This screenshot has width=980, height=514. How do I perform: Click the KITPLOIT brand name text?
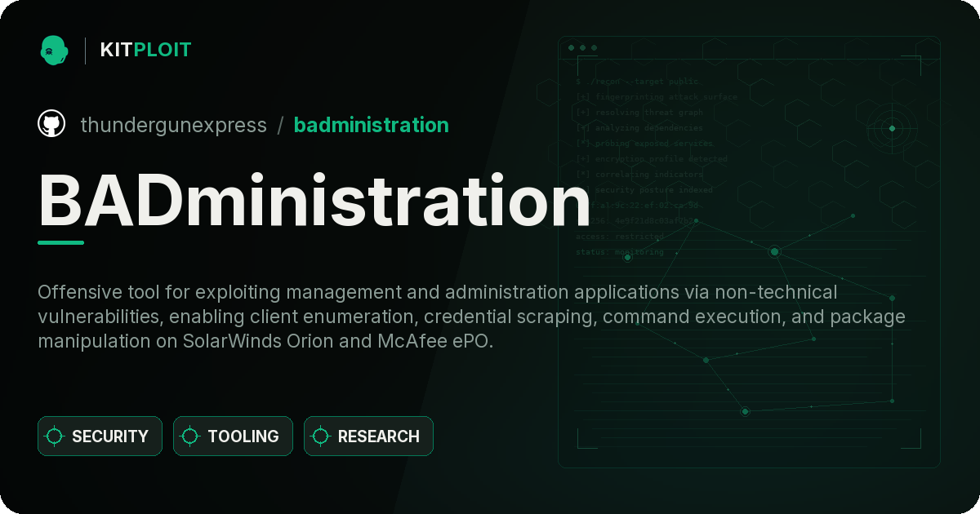(x=145, y=50)
